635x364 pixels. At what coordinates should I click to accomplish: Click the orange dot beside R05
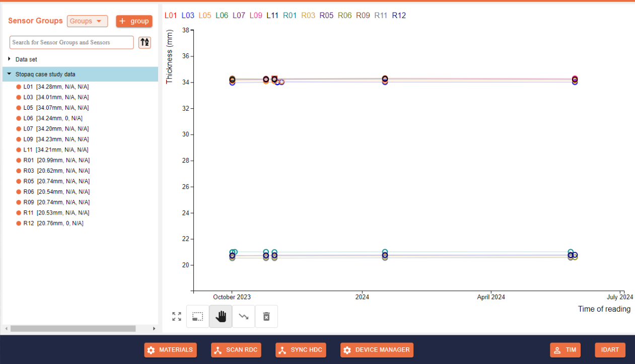click(x=19, y=181)
